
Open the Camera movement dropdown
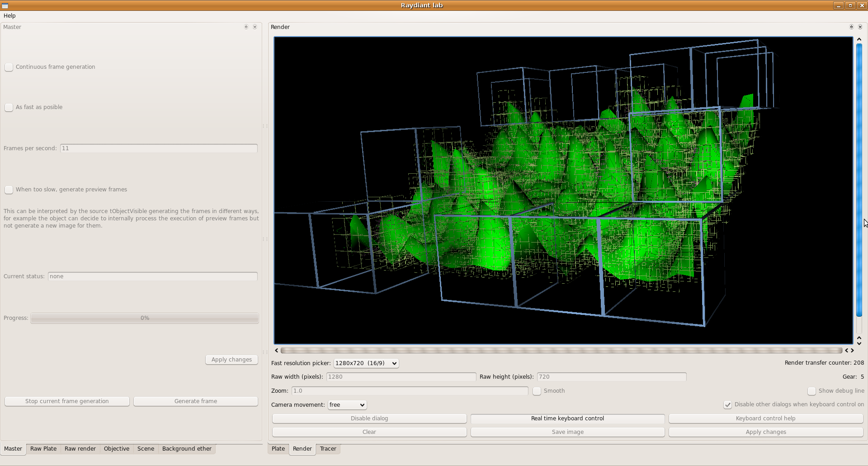[x=347, y=405]
